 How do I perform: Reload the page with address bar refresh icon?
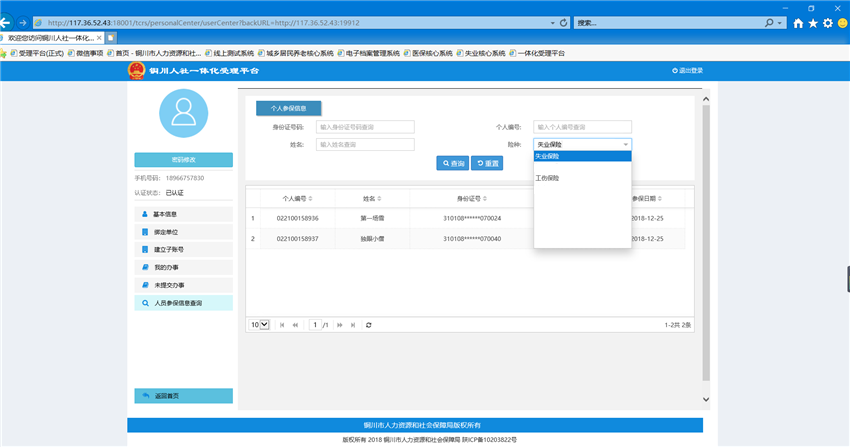564,22
